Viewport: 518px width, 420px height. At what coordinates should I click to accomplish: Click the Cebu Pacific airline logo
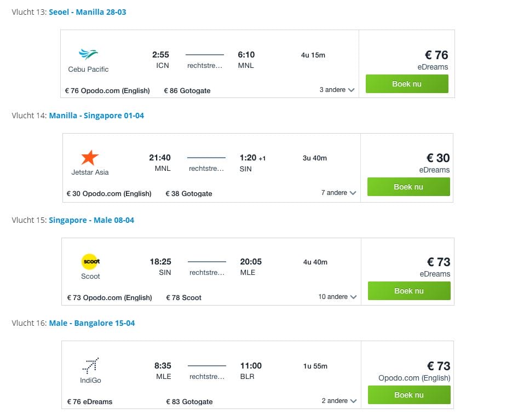click(88, 54)
